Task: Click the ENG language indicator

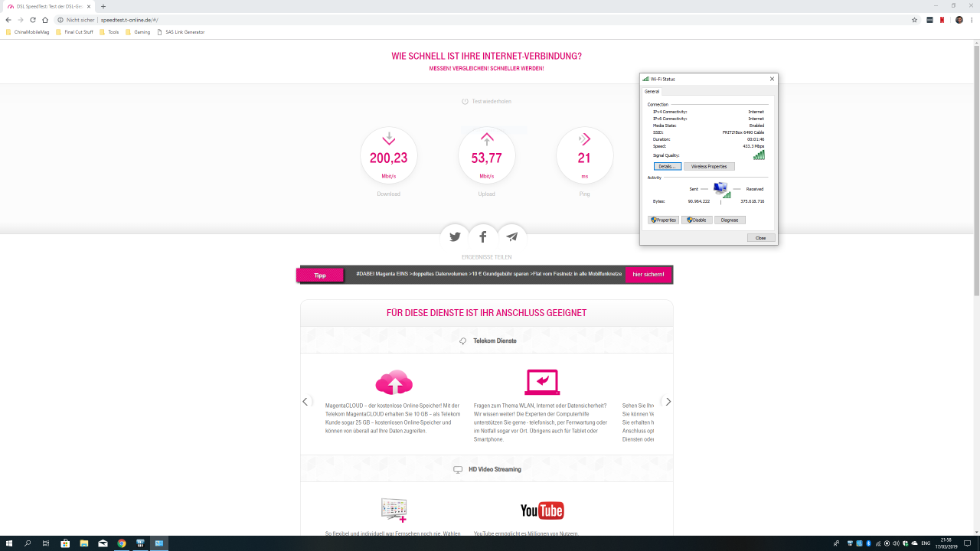Action: coord(926,543)
